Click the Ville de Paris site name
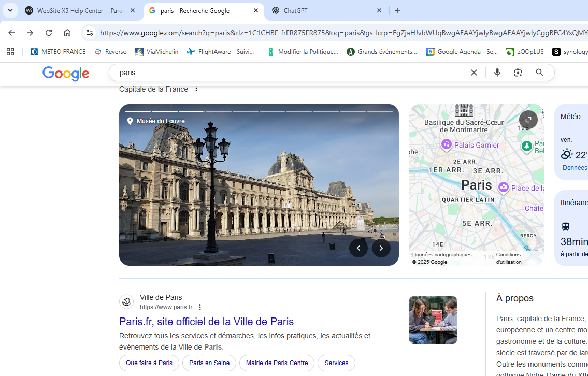The height and width of the screenshot is (376, 588). pos(161,298)
